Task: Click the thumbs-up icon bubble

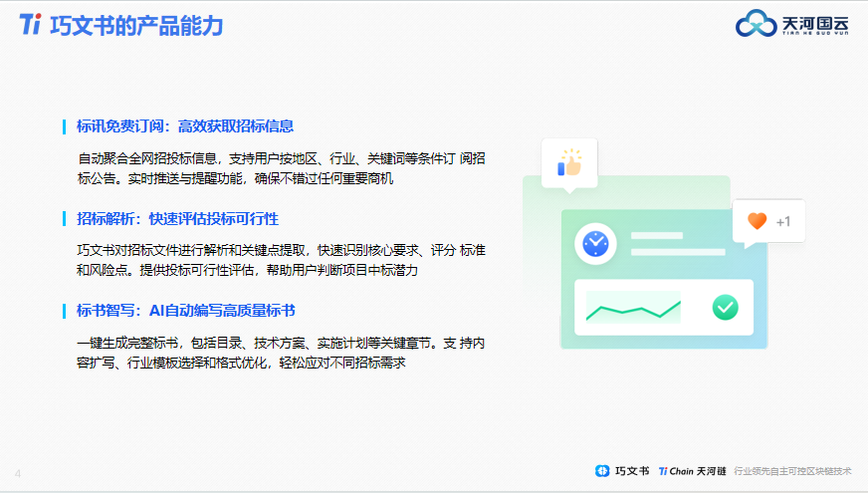Action: click(x=569, y=163)
